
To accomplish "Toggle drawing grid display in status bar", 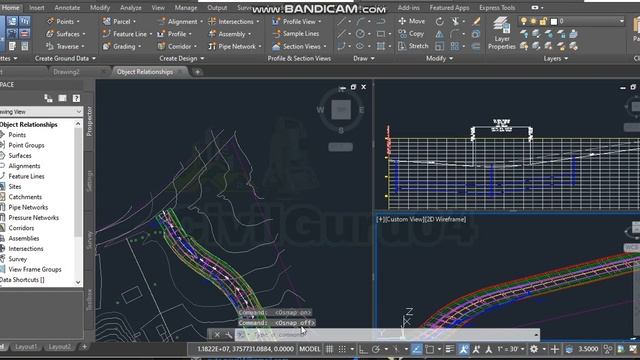I will pos(329,349).
